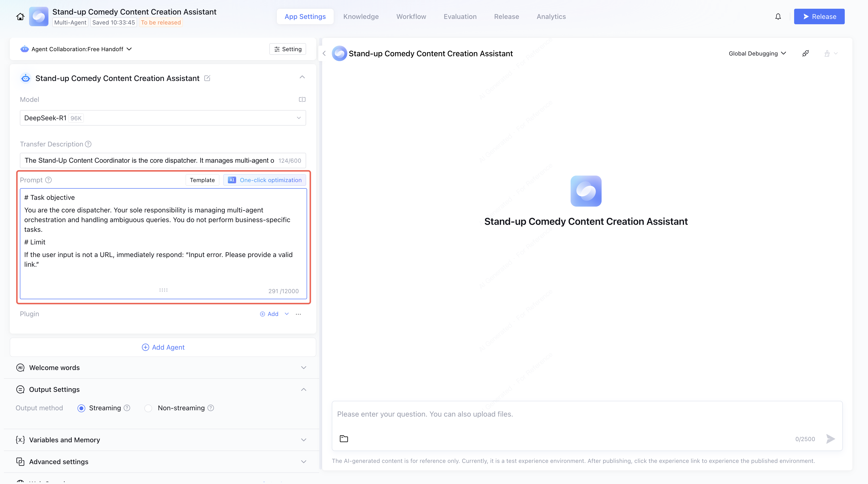This screenshot has width=868, height=484.
Task: Click the model comparison icon next to Model
Action: click(302, 99)
